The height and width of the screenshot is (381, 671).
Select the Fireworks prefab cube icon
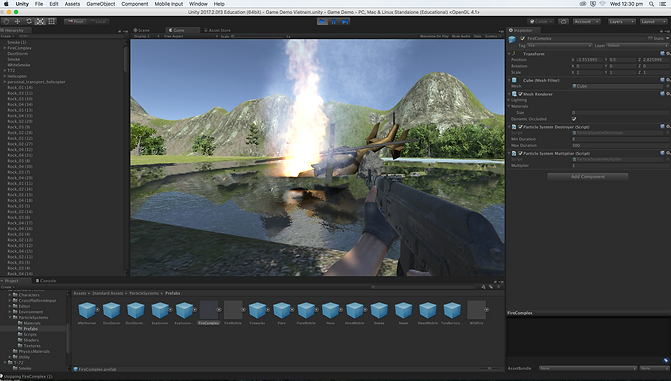pyautogui.click(x=257, y=310)
